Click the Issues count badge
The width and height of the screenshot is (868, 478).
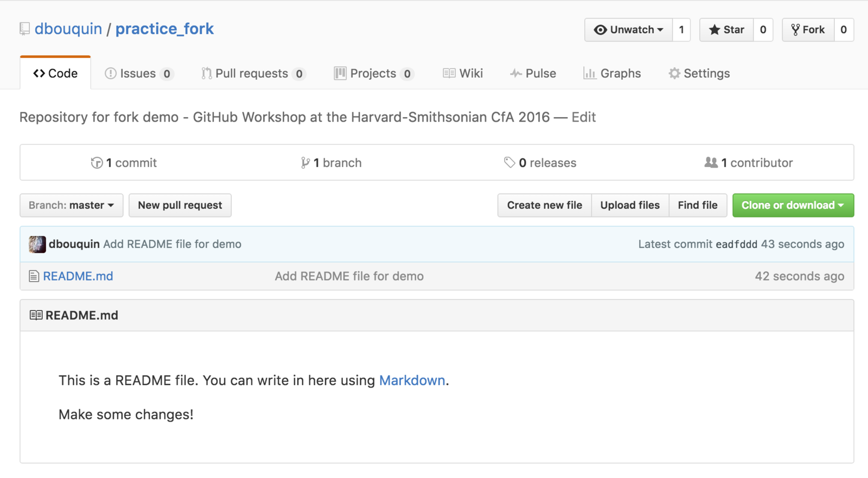pyautogui.click(x=167, y=74)
